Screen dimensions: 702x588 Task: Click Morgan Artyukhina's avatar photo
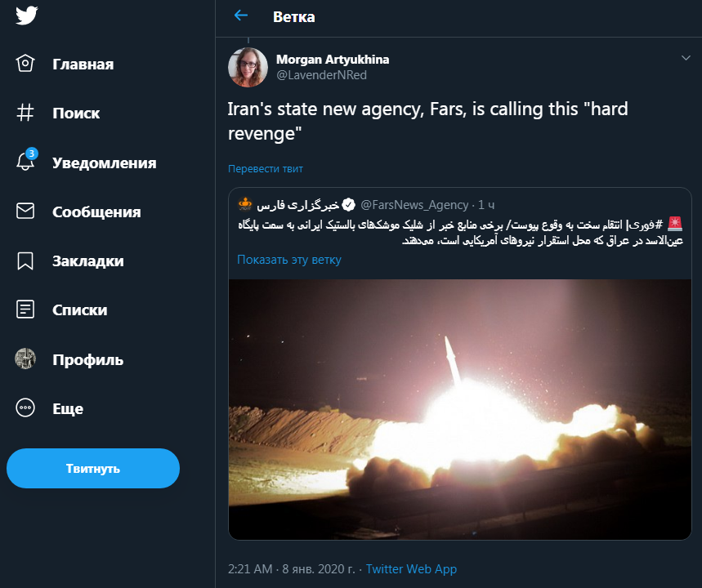click(x=248, y=68)
